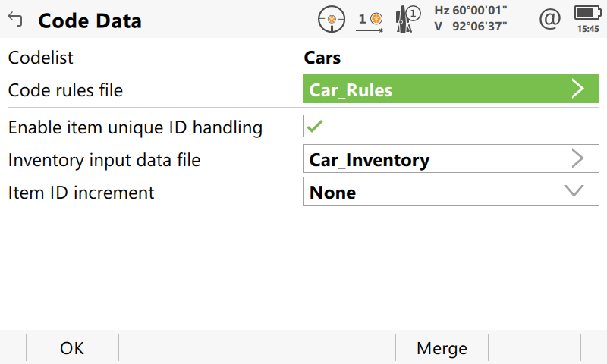
Task: Check the battery level icon
Action: point(587,13)
